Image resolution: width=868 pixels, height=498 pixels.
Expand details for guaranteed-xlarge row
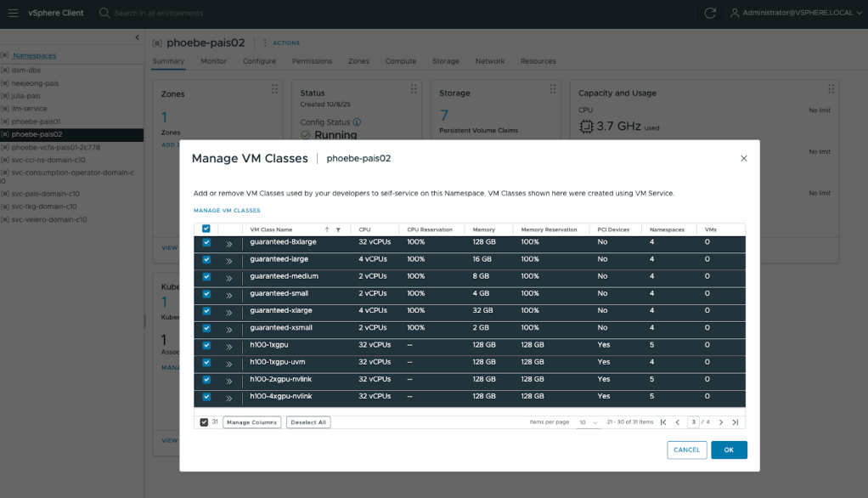[x=228, y=313]
